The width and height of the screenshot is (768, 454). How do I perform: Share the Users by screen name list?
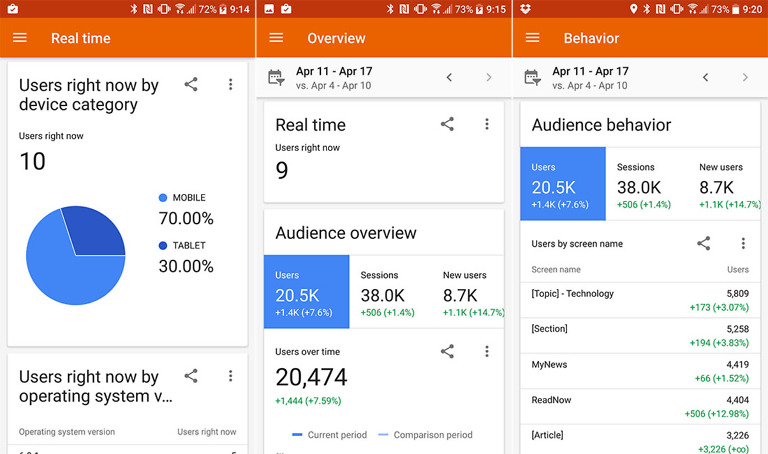coord(704,243)
